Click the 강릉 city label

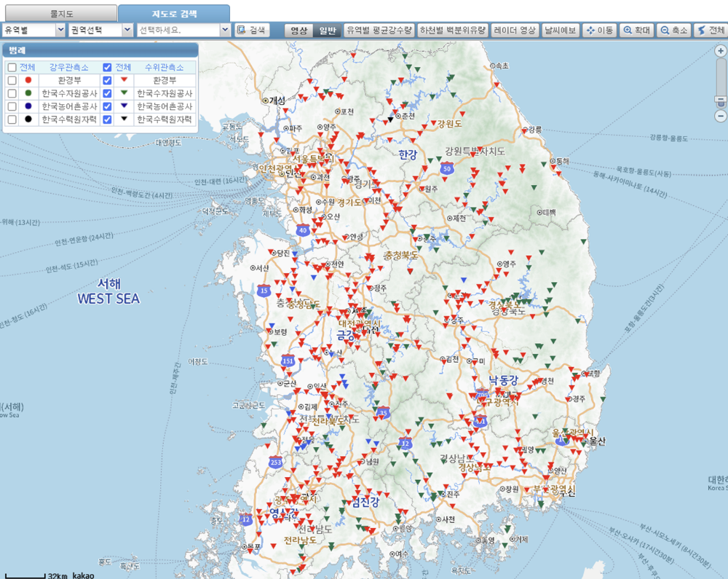click(535, 130)
